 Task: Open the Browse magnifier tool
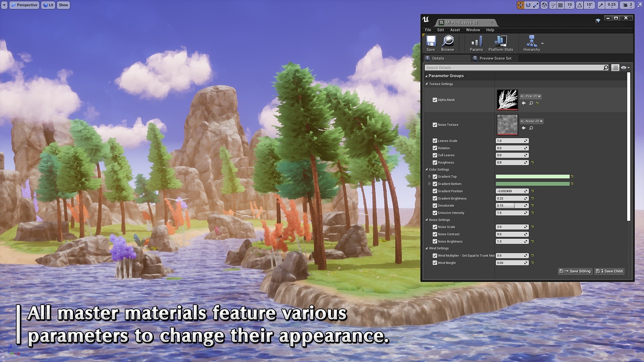447,42
